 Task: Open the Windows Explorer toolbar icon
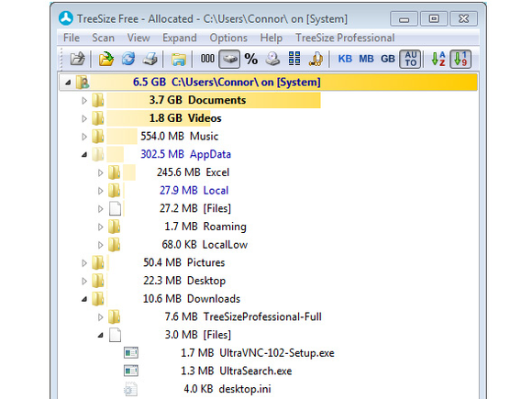(179, 59)
